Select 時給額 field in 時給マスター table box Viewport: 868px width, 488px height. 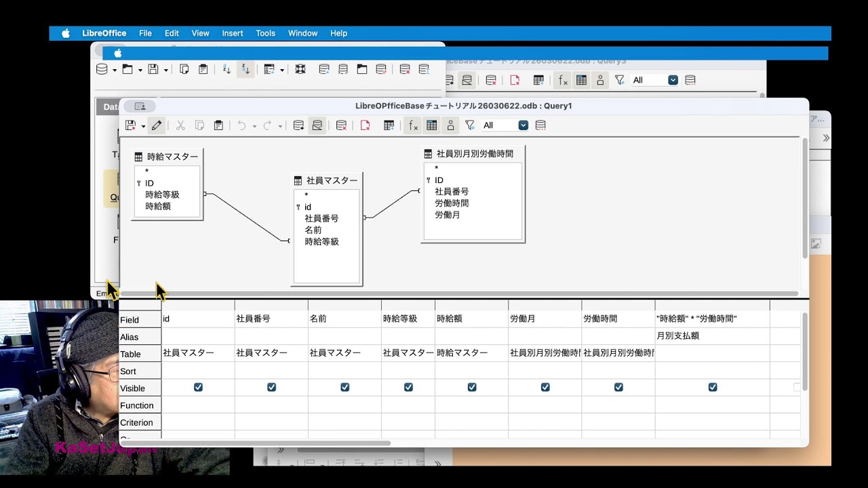pos(158,206)
